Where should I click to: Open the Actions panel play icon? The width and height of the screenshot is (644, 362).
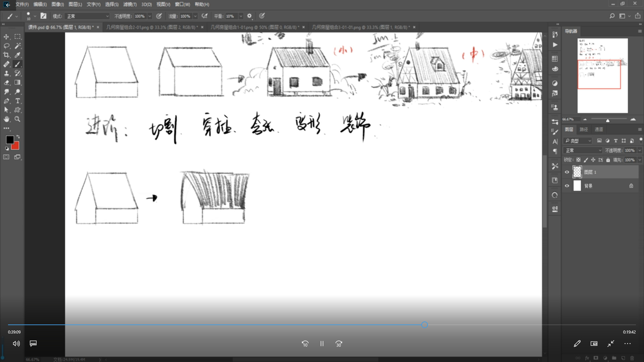tap(555, 45)
